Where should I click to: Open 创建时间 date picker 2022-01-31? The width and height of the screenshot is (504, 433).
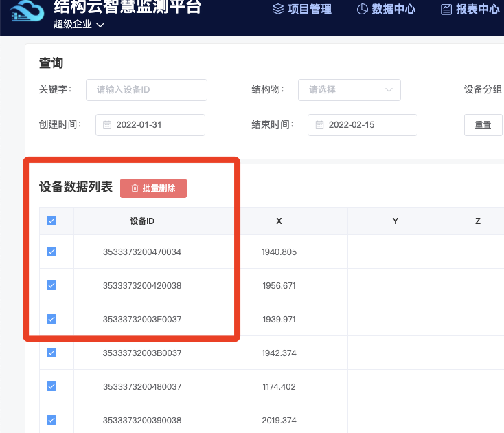[x=150, y=125]
